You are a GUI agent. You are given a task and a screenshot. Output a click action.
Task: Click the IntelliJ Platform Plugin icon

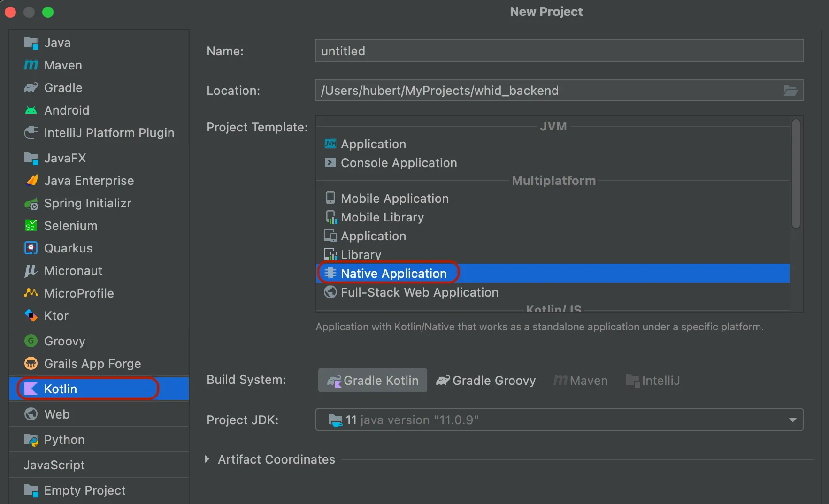(x=31, y=133)
